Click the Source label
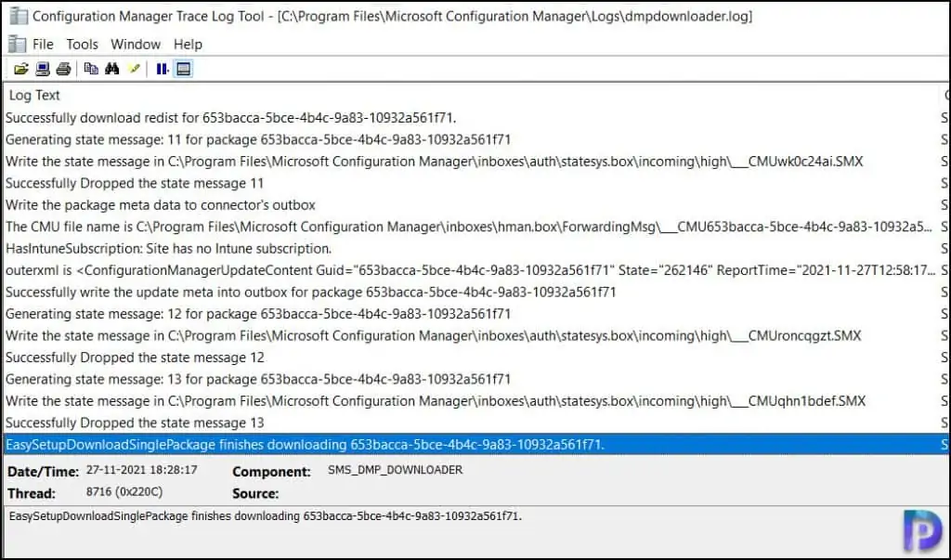Viewport: 951px width, 560px height. (x=255, y=494)
